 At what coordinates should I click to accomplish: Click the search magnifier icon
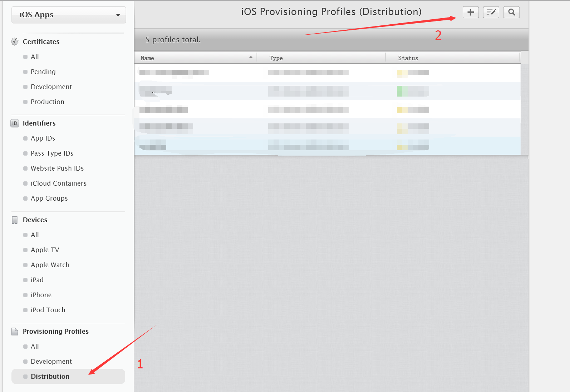(511, 13)
